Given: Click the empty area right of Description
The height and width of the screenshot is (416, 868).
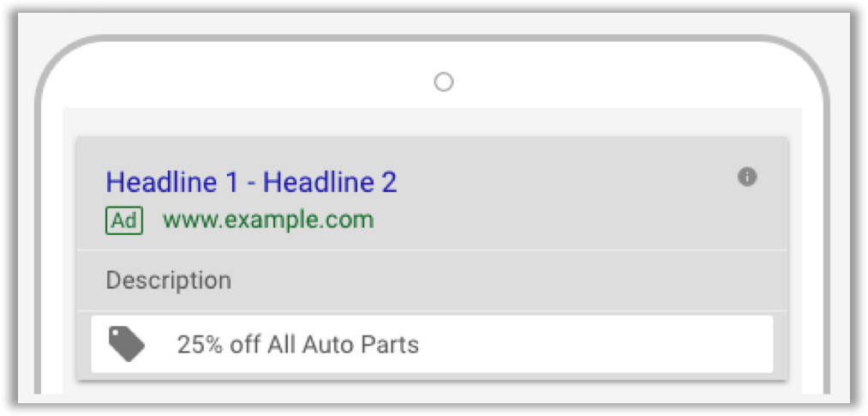Looking at the screenshot, I should coord(498,280).
